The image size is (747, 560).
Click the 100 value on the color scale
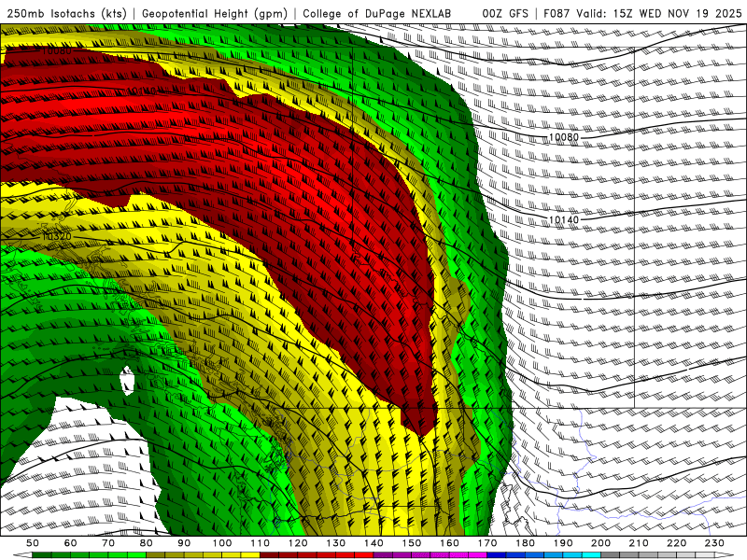[222, 543]
